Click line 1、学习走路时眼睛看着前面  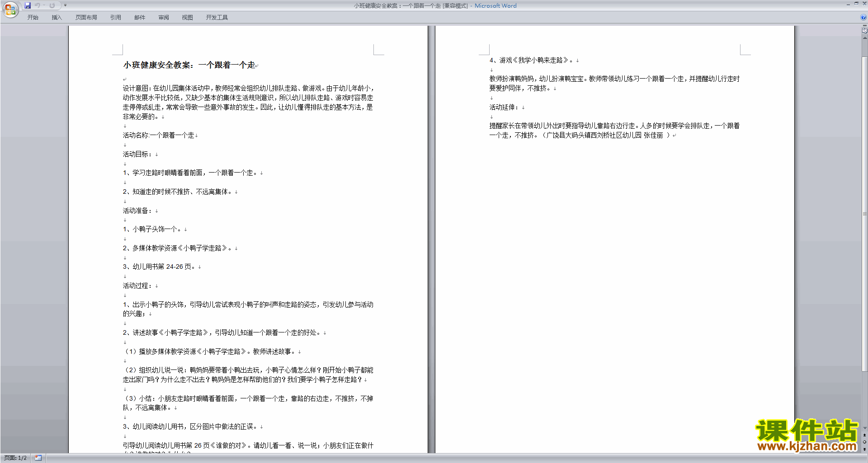[190, 173]
